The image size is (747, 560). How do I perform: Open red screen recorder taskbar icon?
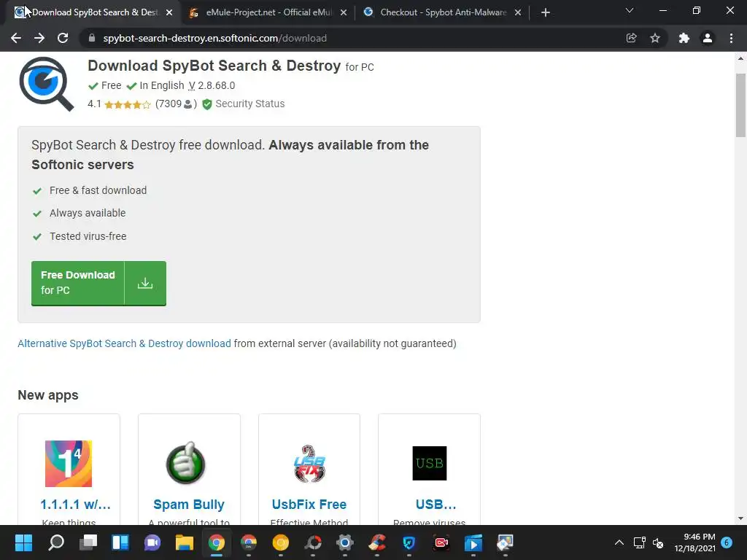(x=441, y=542)
